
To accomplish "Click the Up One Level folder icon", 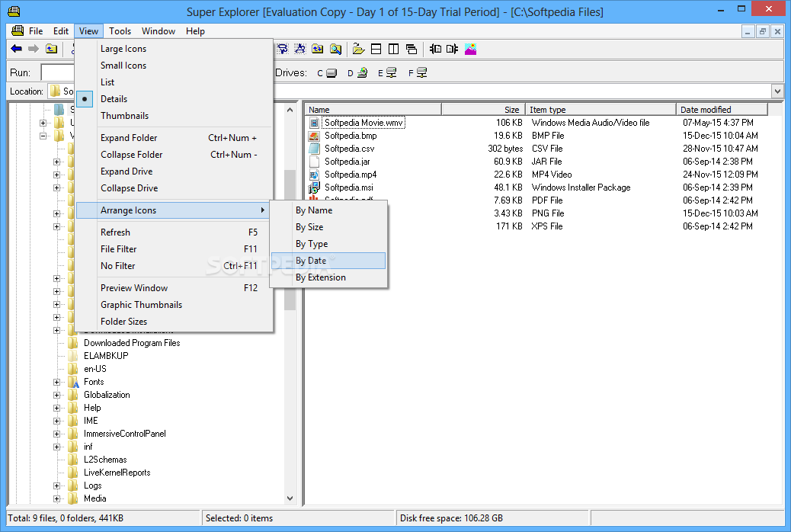I will (52, 49).
